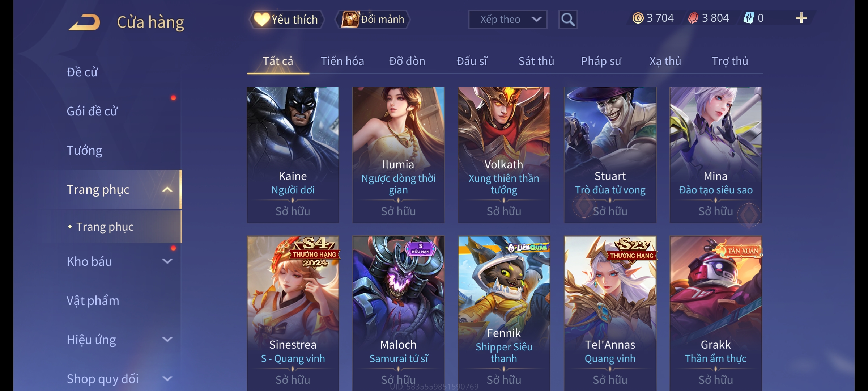This screenshot has width=868, height=391.
Task: Expand the Kho báu sidebar section
Action: [x=167, y=261]
